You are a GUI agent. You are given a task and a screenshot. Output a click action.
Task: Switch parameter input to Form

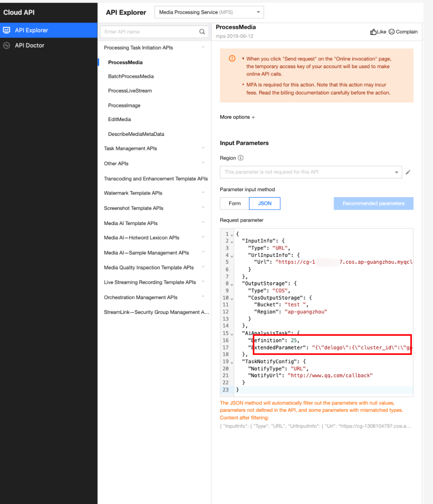(x=235, y=203)
